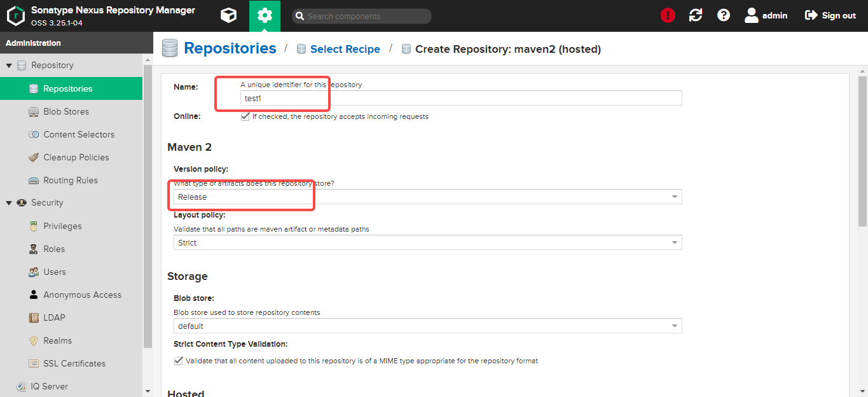
Task: Open the Help question-mark icon
Action: 724,15
